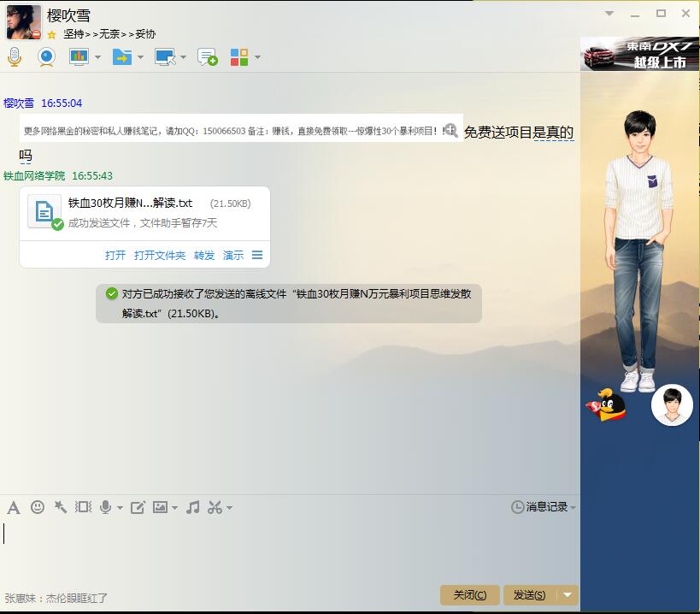Open the font settings A icon

coord(14,508)
